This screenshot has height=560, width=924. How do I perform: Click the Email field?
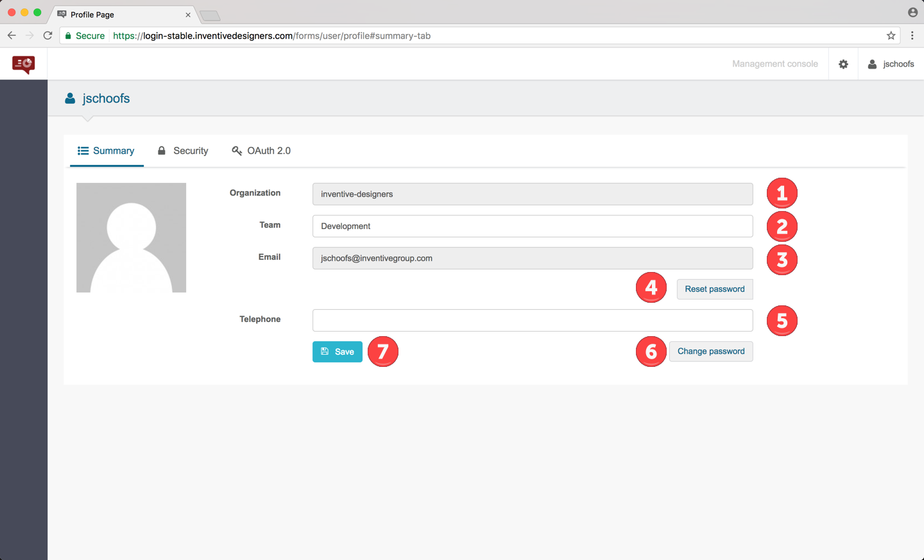[533, 259]
